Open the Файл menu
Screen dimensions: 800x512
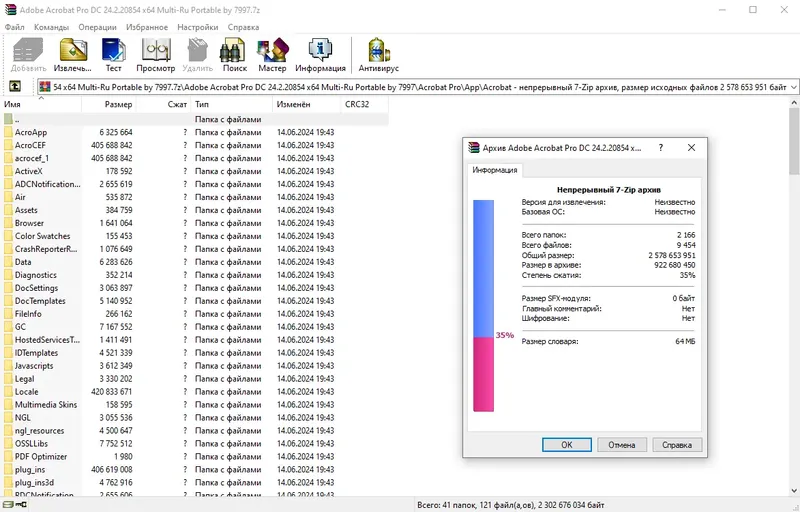click(14, 27)
